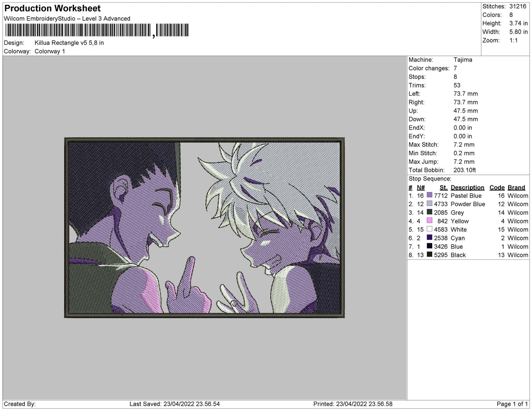This screenshot has height=411, width=532.
Task: Select the Powder Blue thread swatch icon
Action: pos(429,204)
